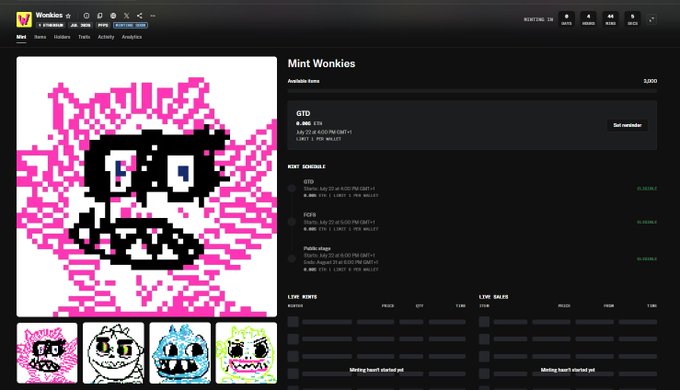Select the yellow-green Wonkie thumbnail
This screenshot has height=390, width=680.
point(246,353)
